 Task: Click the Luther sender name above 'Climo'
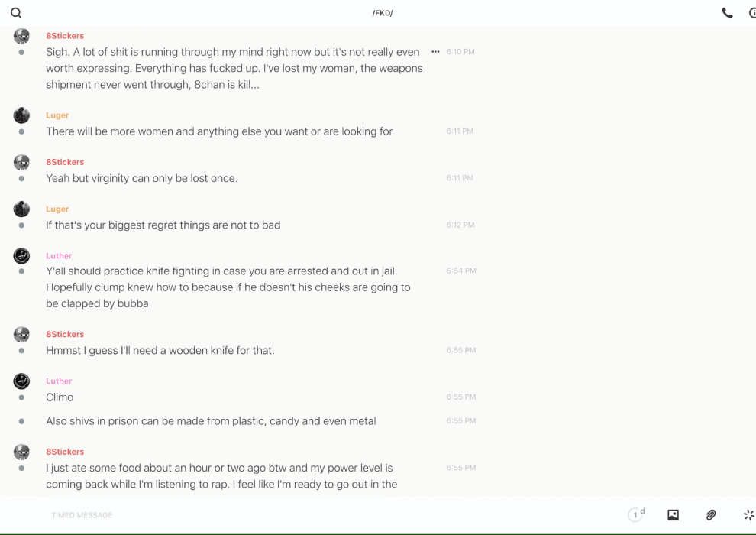(x=59, y=381)
